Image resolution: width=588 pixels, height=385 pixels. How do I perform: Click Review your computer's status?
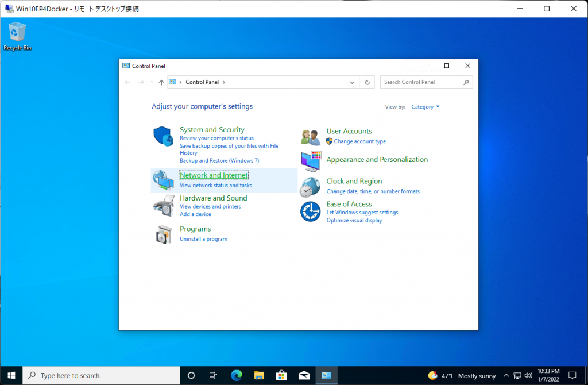coord(216,138)
